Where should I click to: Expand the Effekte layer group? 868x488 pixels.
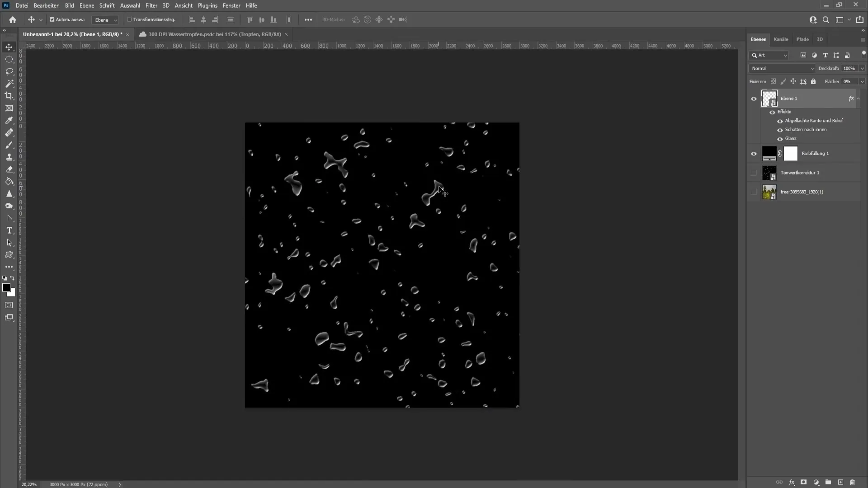[859, 99]
